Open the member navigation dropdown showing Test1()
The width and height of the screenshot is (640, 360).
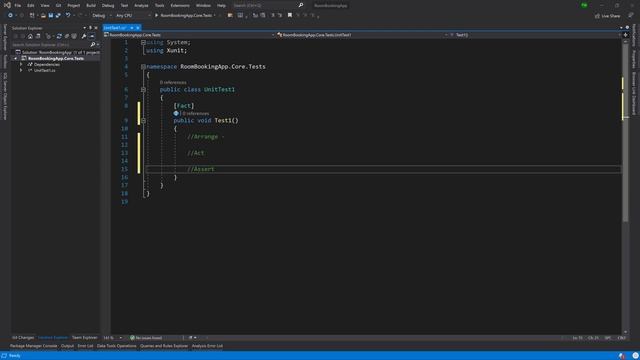pos(535,35)
